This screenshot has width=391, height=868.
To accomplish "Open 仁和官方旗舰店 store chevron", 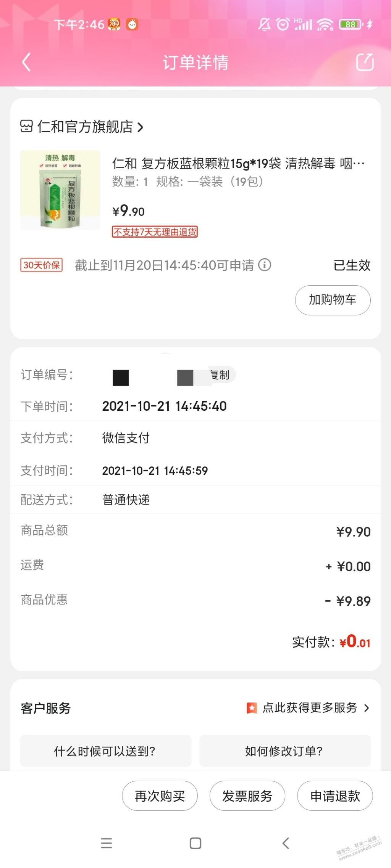I will (141, 127).
